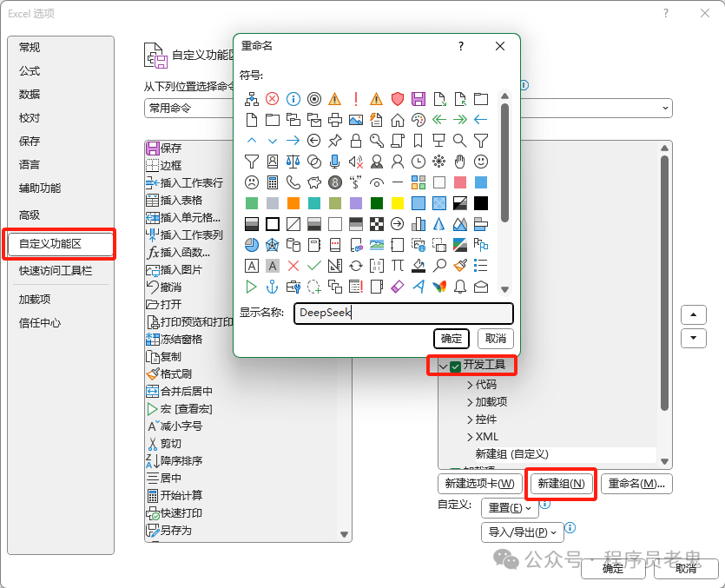Select the microphone symbol
Image resolution: width=725 pixels, height=588 pixels.
pos(335,162)
